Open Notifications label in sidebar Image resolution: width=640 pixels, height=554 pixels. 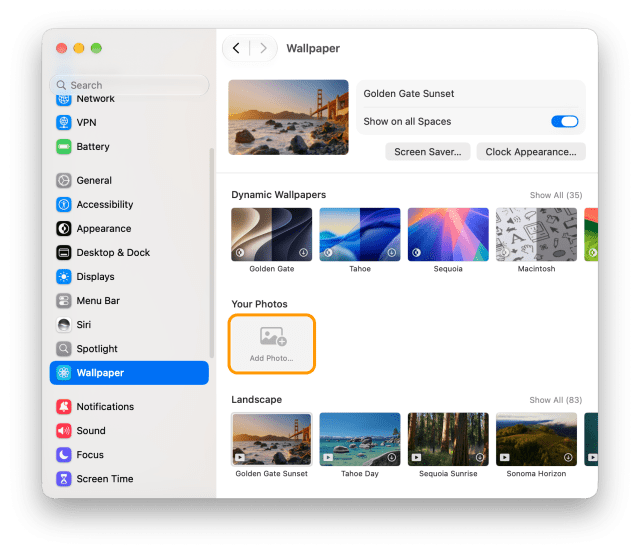pyautogui.click(x=105, y=407)
